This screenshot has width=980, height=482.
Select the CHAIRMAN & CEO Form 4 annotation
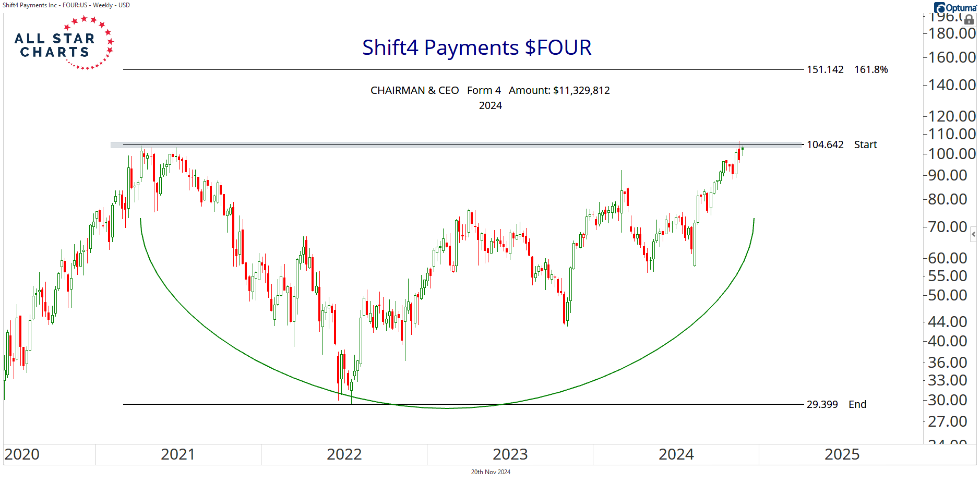[489, 91]
